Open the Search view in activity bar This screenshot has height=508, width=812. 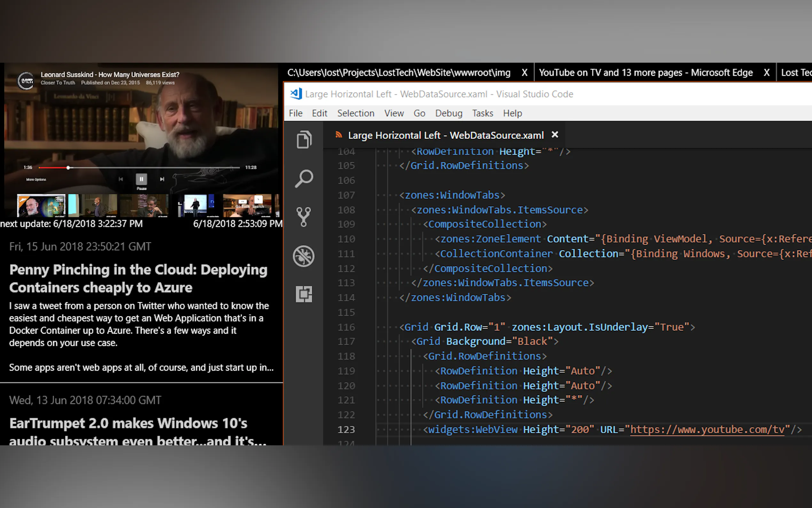coord(304,178)
